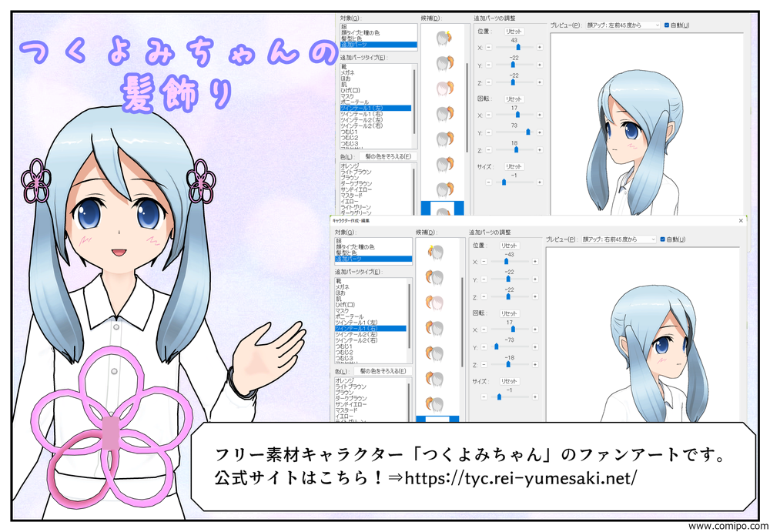Click 髪の色をそろえる in the back dialog
The width and height of the screenshot is (770, 532).
tap(388, 157)
